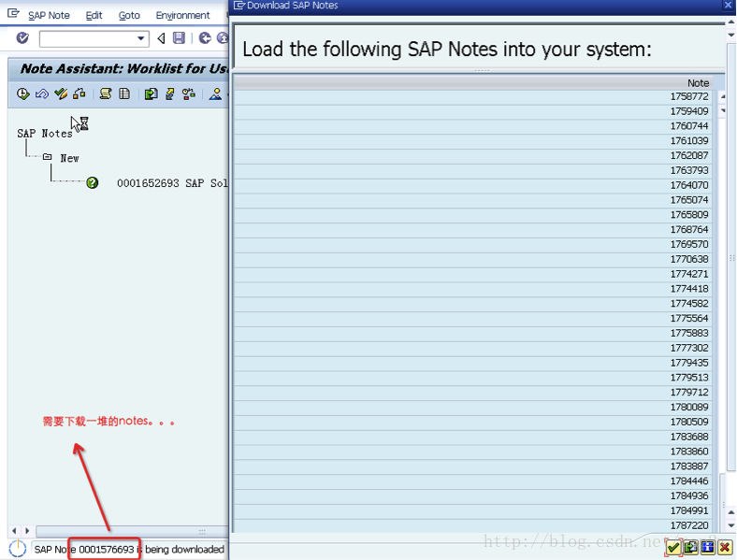Screen dimensions: 737x560
Task: Collapse the New folder in the tree
Action: click(47, 157)
